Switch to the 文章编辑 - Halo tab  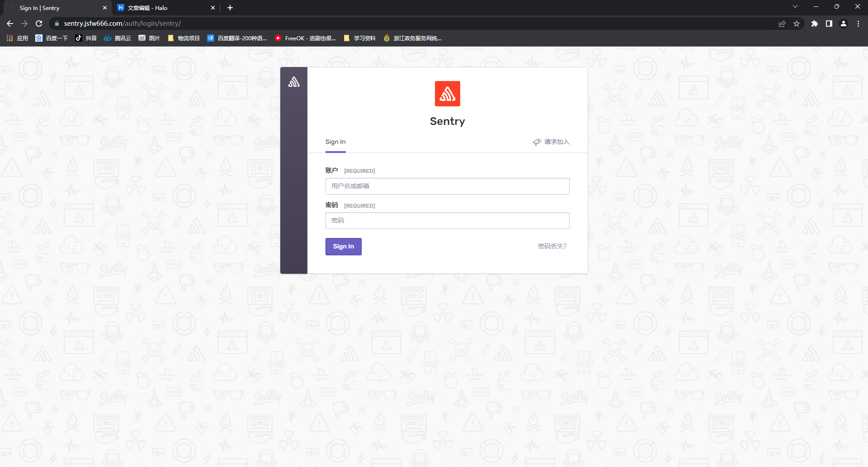pyautogui.click(x=166, y=8)
